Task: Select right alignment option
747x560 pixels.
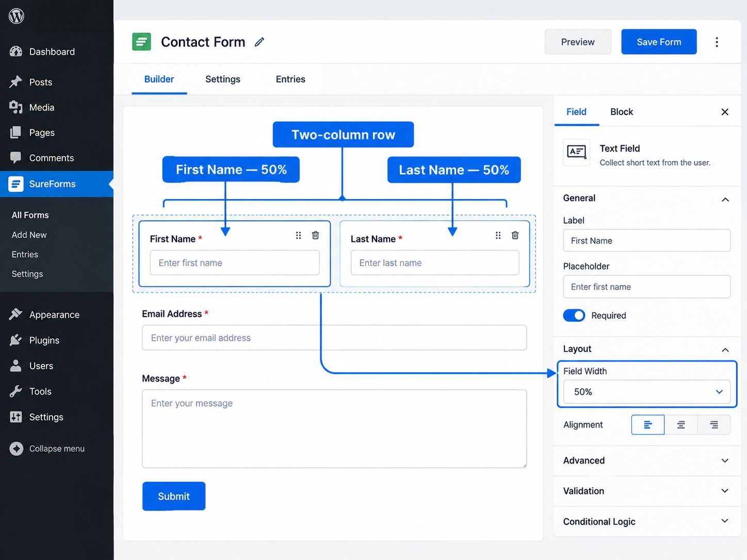Action: [x=714, y=425]
